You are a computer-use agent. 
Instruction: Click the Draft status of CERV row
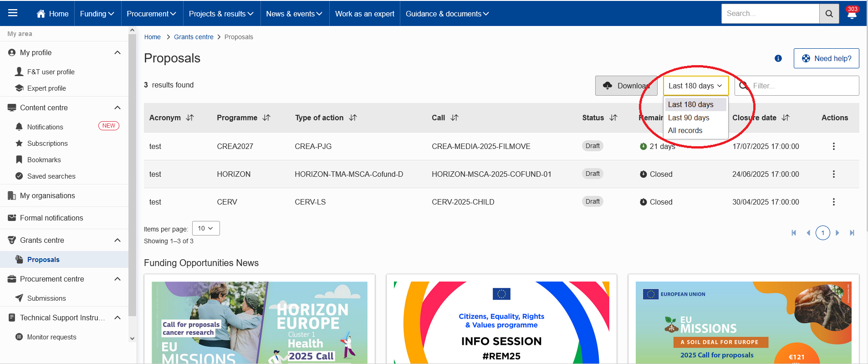(x=592, y=201)
